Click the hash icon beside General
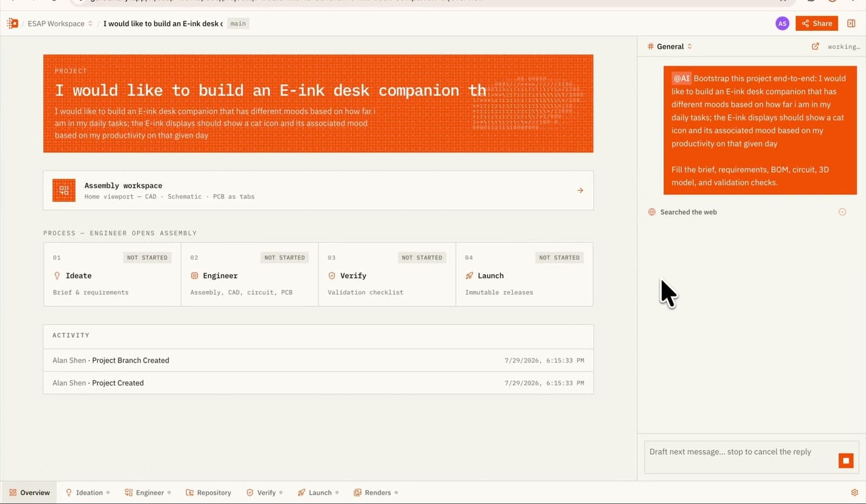The image size is (866, 504). (x=651, y=47)
